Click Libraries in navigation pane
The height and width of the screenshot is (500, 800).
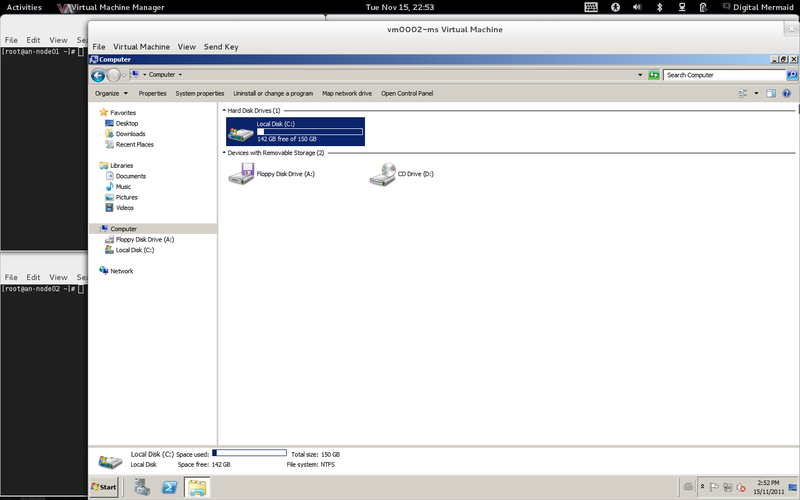coord(121,165)
